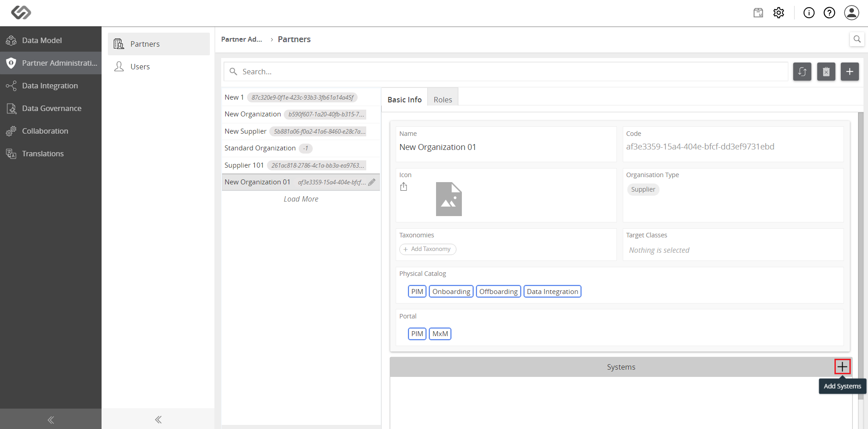868x429 pixels.
Task: Toggle PIM under Physical Catalog
Action: 417,291
